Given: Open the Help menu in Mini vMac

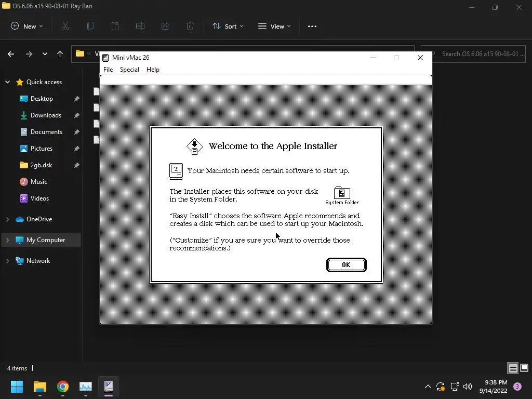Looking at the screenshot, I should tap(153, 70).
